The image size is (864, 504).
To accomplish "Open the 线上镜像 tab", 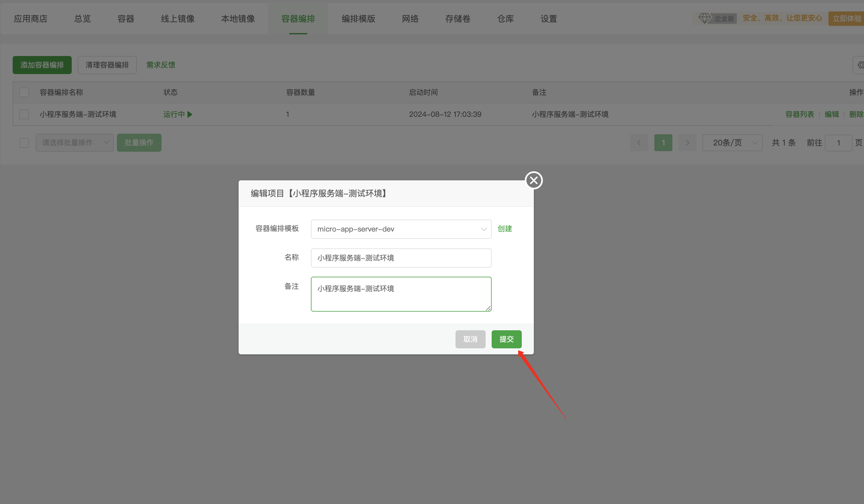I will click(x=178, y=19).
